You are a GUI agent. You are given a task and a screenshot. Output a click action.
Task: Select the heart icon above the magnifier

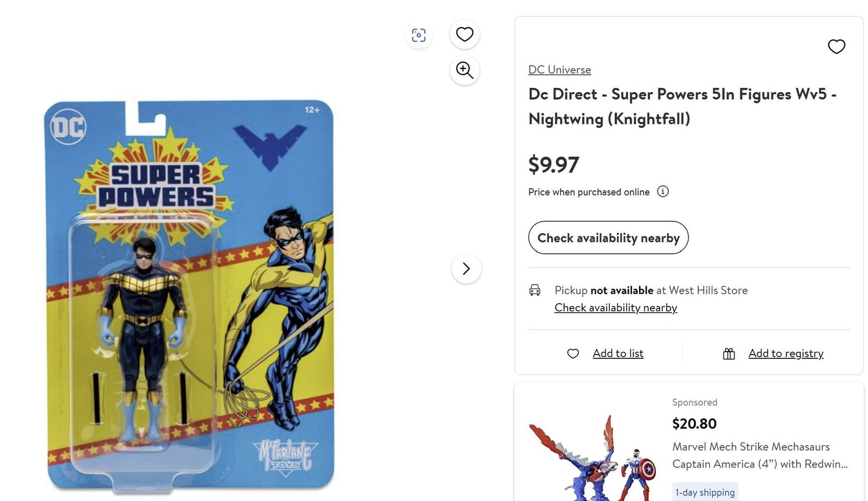click(x=464, y=34)
